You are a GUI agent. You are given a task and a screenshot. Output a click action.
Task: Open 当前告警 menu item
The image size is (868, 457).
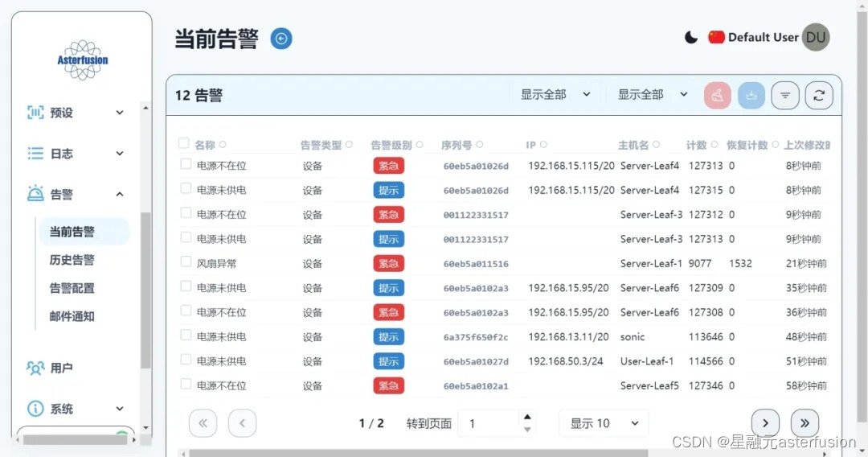point(83,232)
